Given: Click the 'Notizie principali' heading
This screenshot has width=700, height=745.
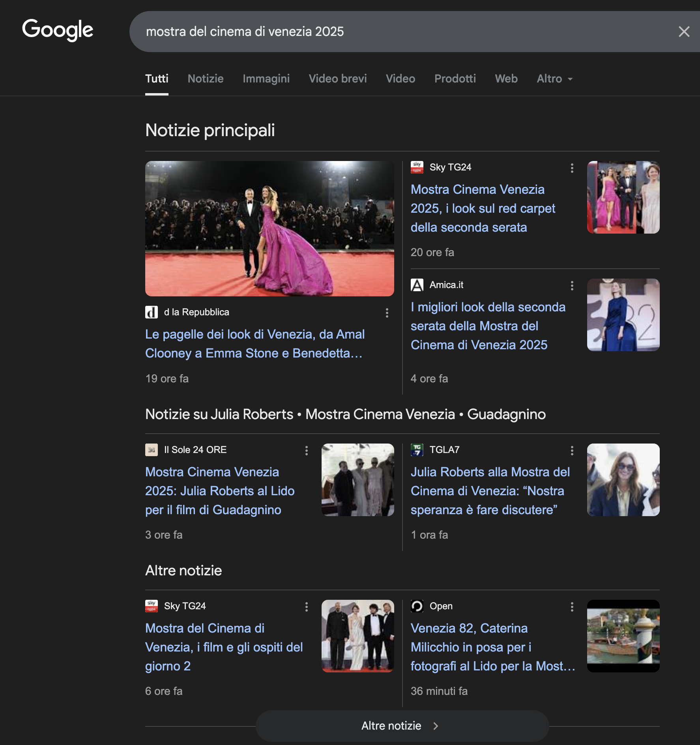Looking at the screenshot, I should click(210, 131).
